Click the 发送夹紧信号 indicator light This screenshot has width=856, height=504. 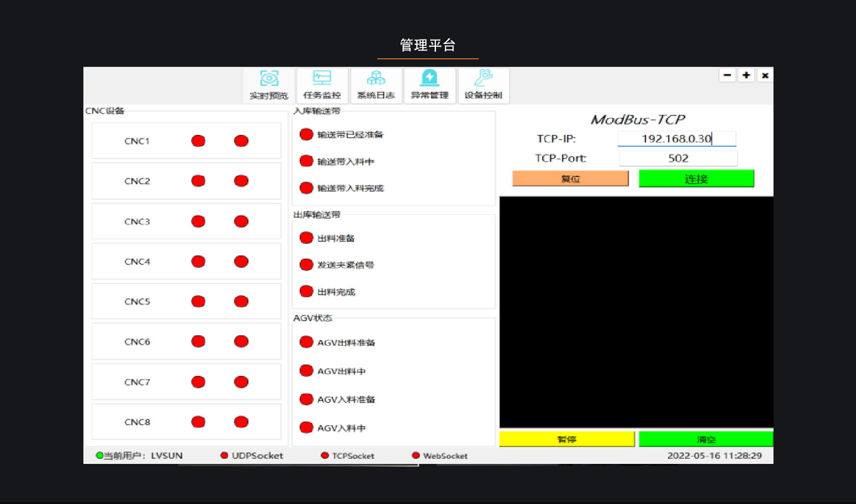[x=306, y=265]
